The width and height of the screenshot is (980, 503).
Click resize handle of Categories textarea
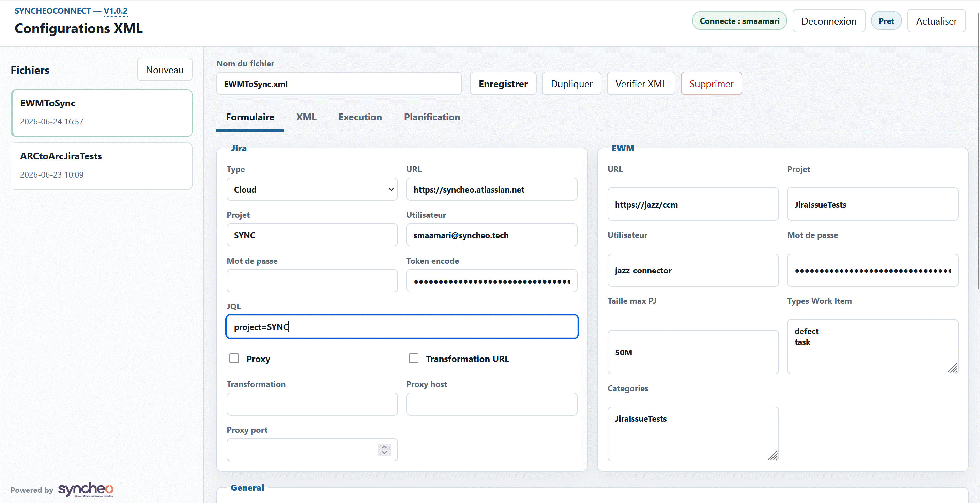pos(773,455)
